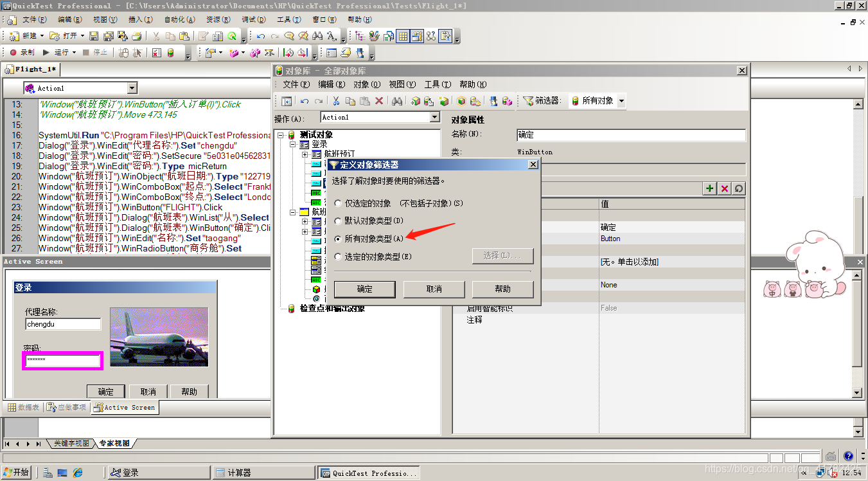
Task: Click the Object Repository cylinder icon in the run toolbar
Action: pyautogui.click(x=171, y=53)
